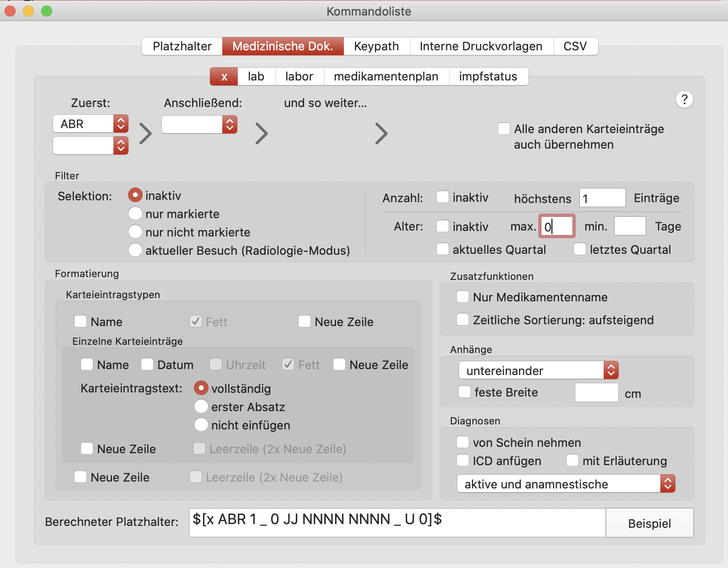
Task: Enable mit Erläuterung checkbox
Action: click(573, 461)
